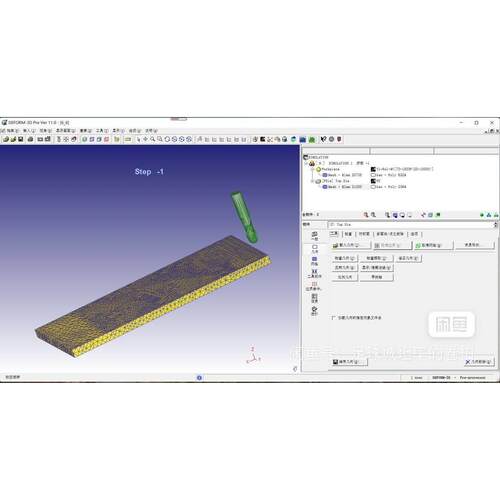Choose the Zoom Window magnifier-with-box tool
Screen dimensions: 500x500
(x=160, y=139)
